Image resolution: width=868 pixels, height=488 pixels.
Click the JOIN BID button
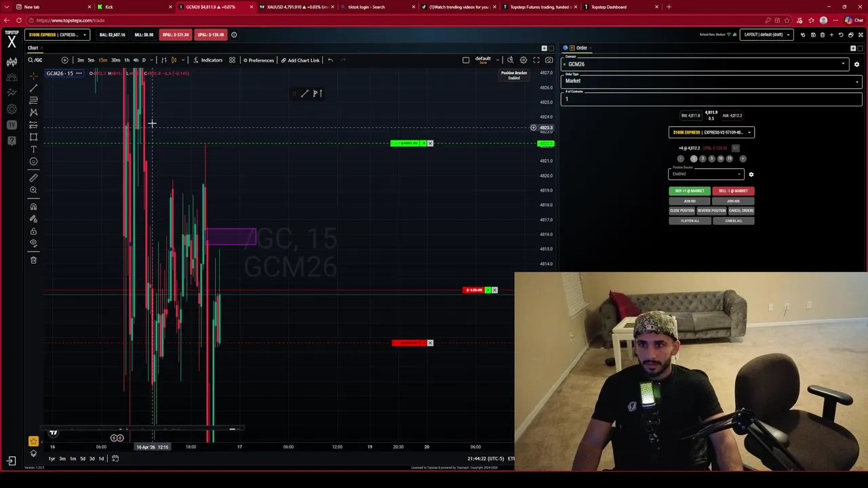click(690, 201)
